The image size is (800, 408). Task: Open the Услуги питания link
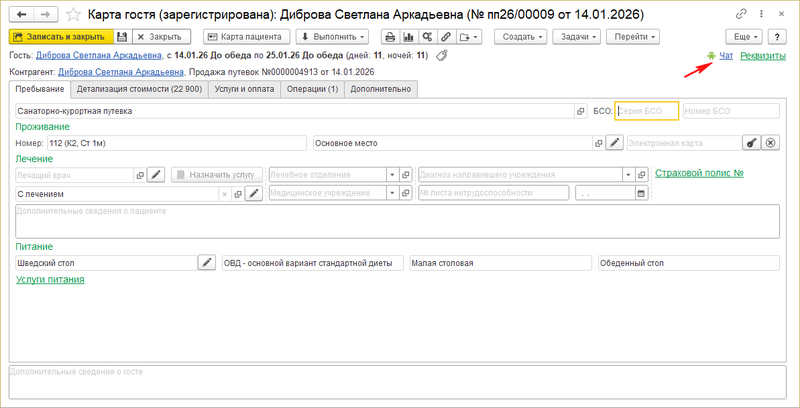(x=50, y=279)
